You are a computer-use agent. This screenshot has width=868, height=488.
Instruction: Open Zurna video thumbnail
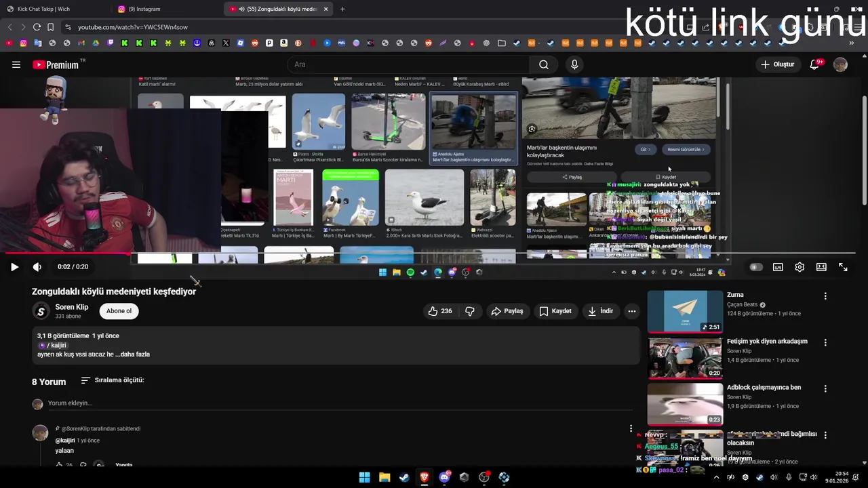coord(685,312)
